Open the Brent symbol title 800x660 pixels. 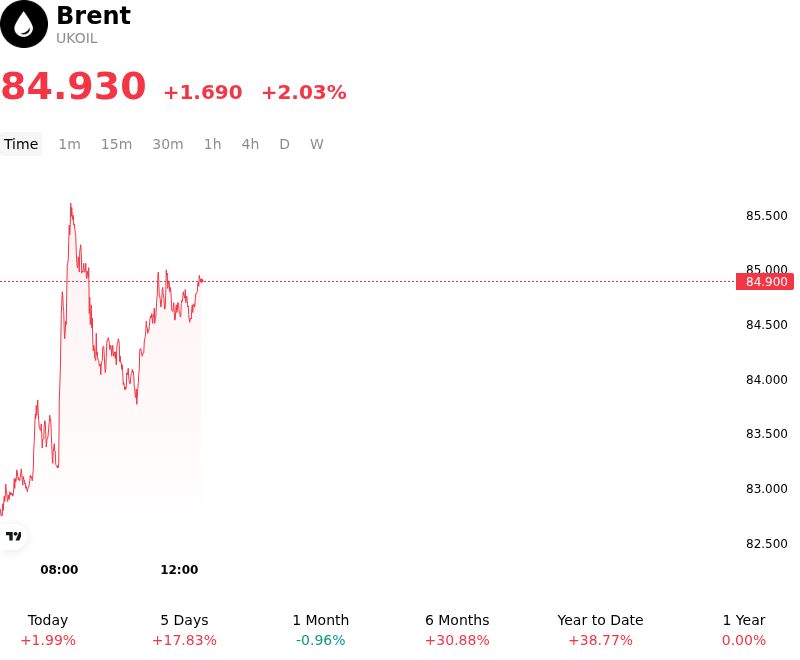93,15
